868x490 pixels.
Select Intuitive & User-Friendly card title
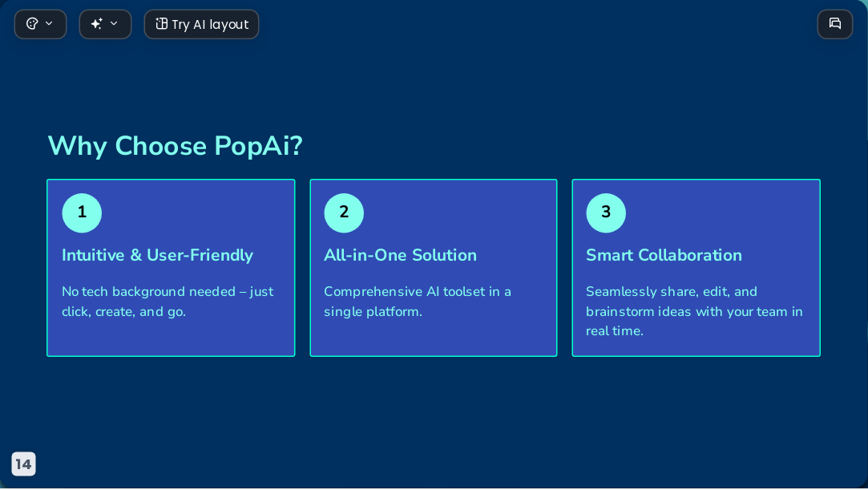tap(157, 255)
